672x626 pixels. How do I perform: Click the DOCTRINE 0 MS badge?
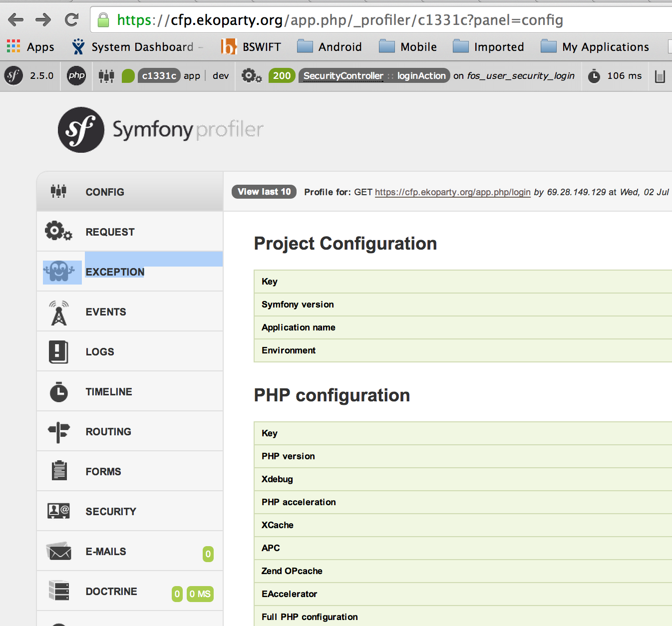(200, 594)
